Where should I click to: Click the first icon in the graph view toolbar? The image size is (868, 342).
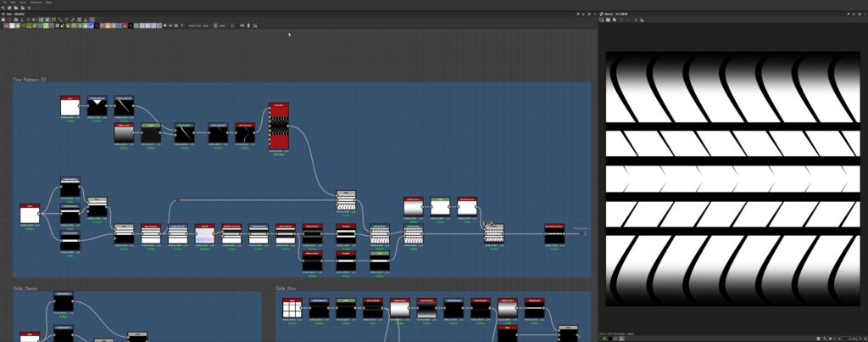click(x=3, y=20)
